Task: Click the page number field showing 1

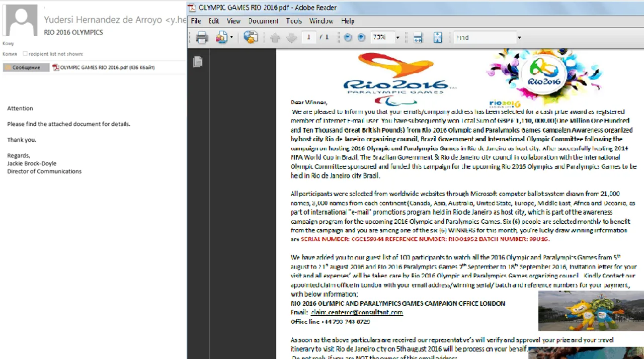Action: click(309, 37)
